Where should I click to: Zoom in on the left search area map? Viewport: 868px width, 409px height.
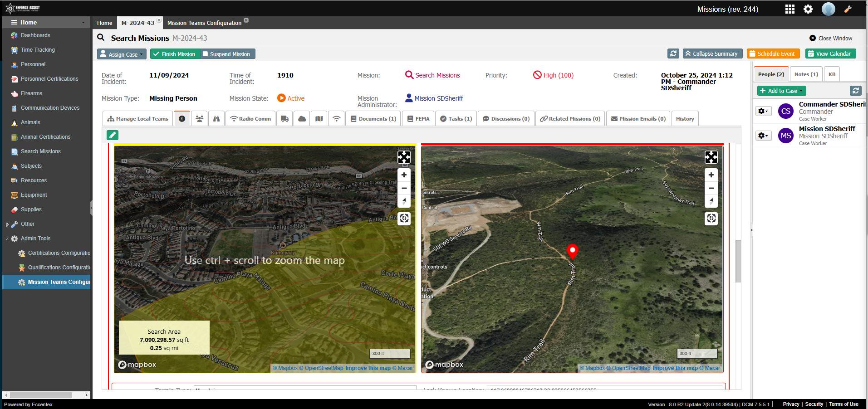(x=404, y=175)
